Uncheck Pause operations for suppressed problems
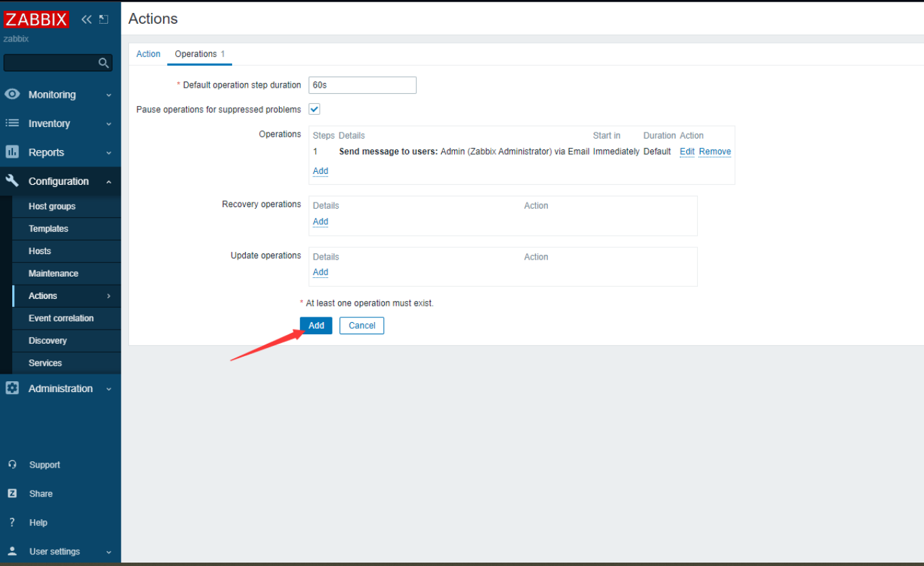This screenshot has height=566, width=924. [314, 109]
